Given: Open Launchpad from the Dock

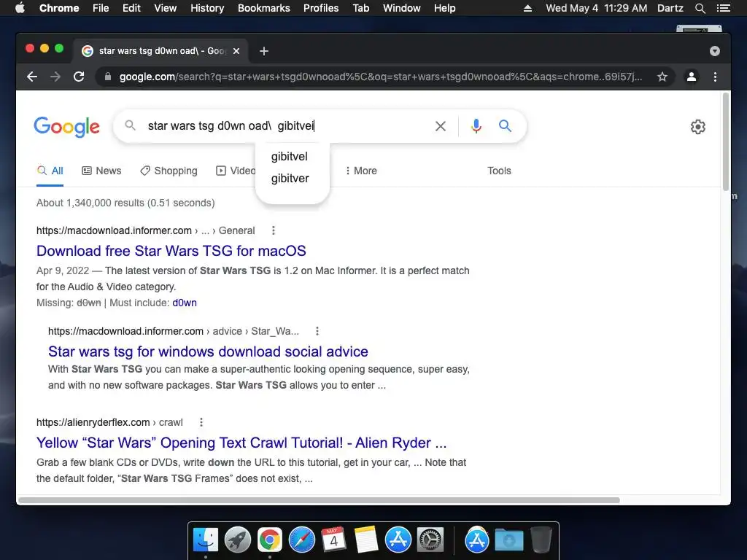Looking at the screenshot, I should pyautogui.click(x=238, y=540).
